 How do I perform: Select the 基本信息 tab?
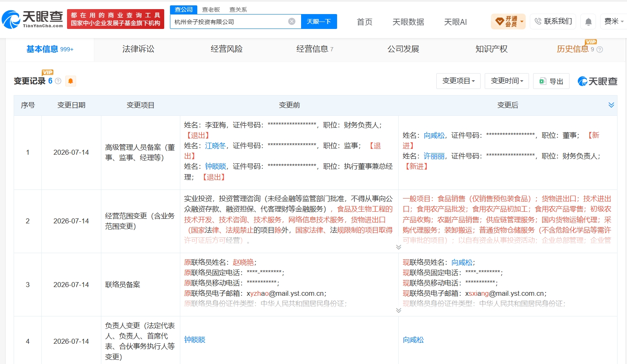pyautogui.click(x=50, y=49)
